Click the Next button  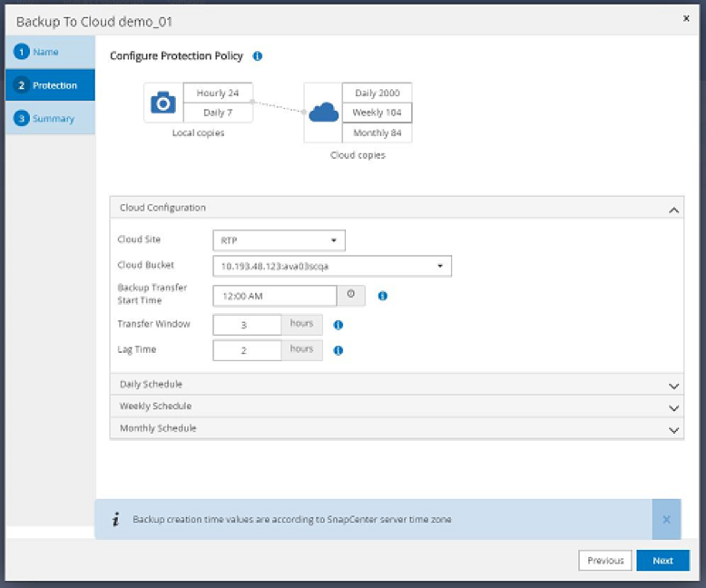[662, 561]
